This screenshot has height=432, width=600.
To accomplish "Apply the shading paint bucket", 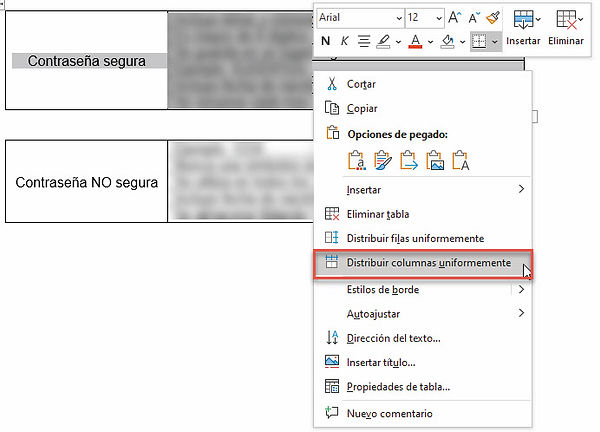I will [447, 41].
